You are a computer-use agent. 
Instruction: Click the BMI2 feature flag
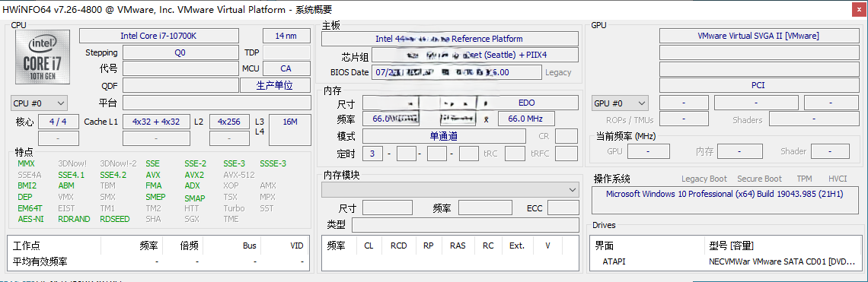tap(27, 185)
